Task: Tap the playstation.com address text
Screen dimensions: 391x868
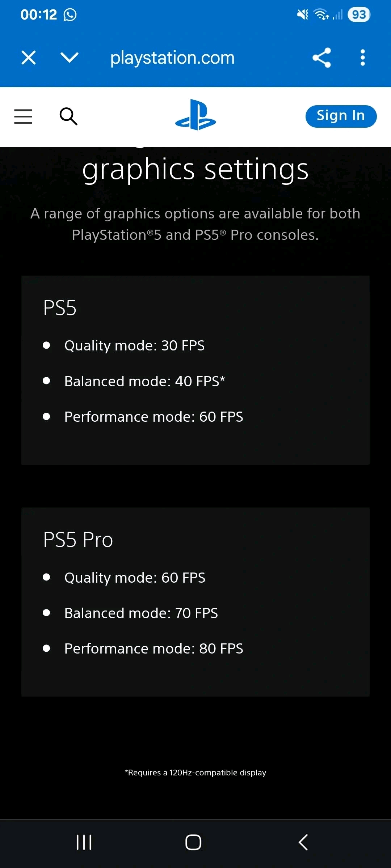Action: pyautogui.click(x=172, y=58)
